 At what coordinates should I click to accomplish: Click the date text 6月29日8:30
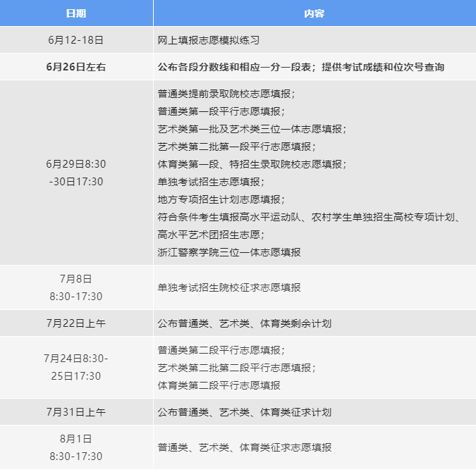[76, 164]
